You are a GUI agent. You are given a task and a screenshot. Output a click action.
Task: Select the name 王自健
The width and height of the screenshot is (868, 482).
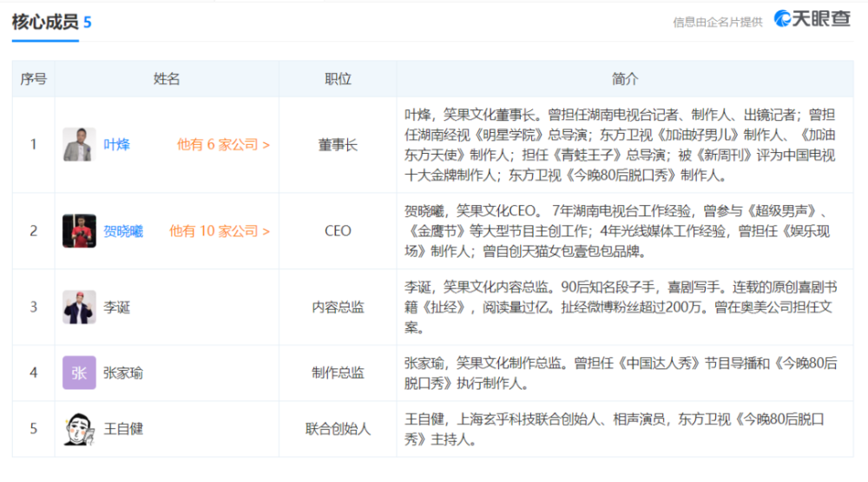point(123,429)
